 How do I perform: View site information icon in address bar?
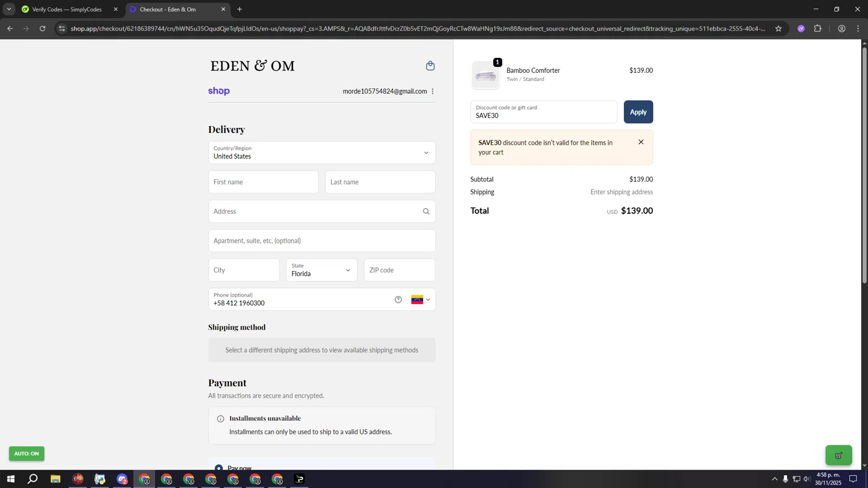[62, 28]
